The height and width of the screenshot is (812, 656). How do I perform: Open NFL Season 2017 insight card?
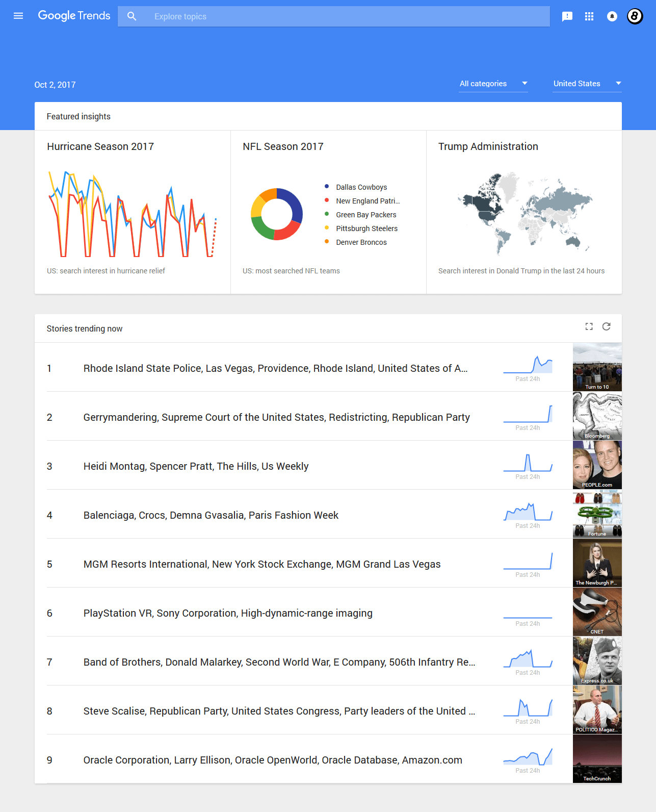coord(328,212)
